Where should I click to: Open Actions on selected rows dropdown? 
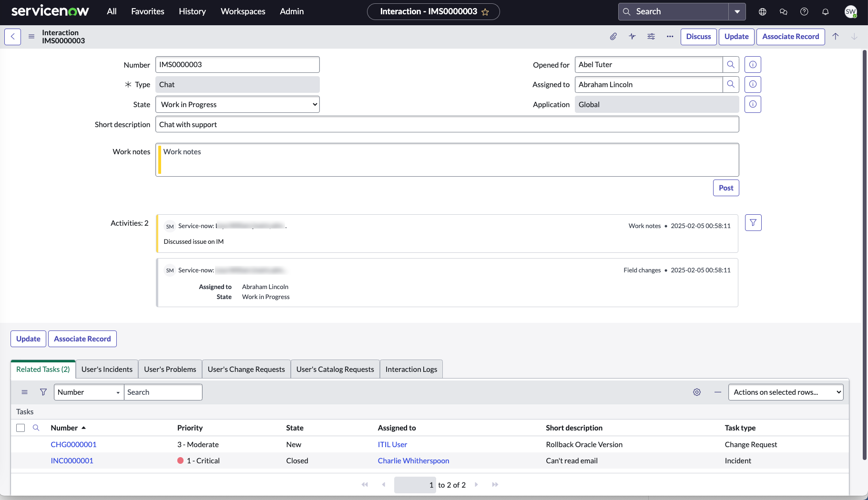pos(786,392)
